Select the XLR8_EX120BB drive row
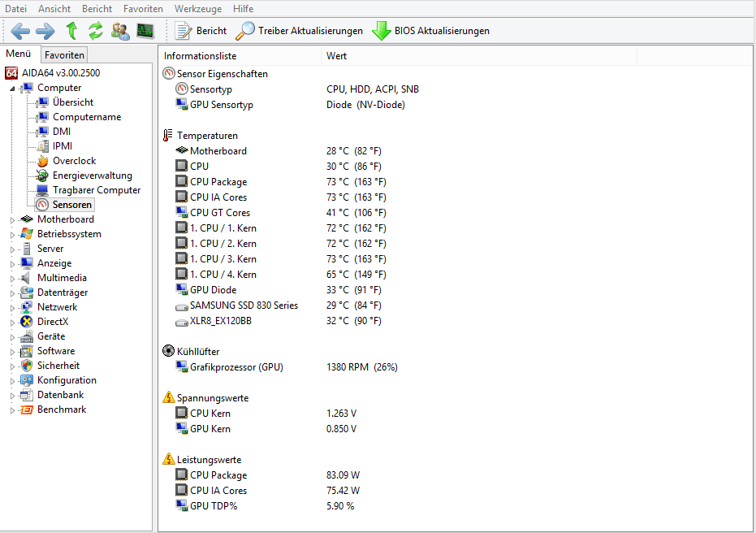This screenshot has height=533, width=756. (279, 321)
